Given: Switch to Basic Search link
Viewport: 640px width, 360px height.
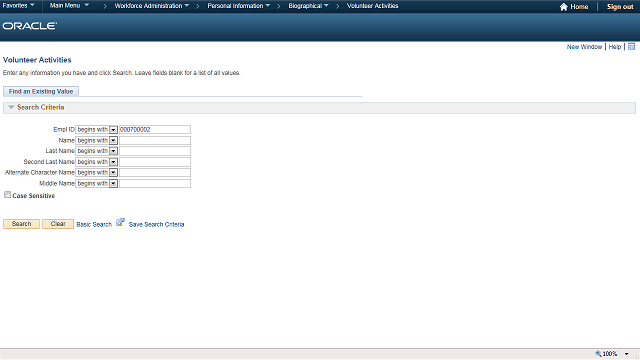Looking at the screenshot, I should 94,224.
